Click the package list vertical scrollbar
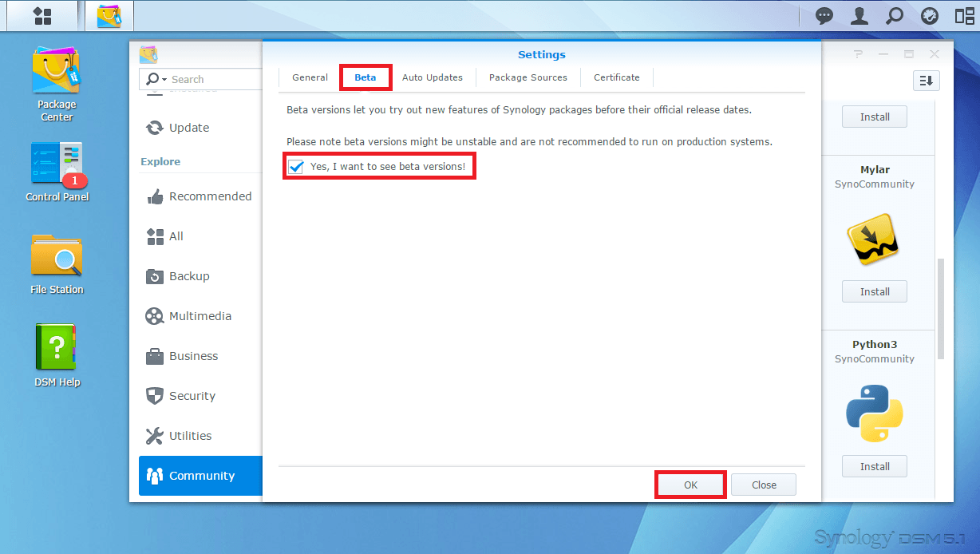980x554 pixels. 941,307
